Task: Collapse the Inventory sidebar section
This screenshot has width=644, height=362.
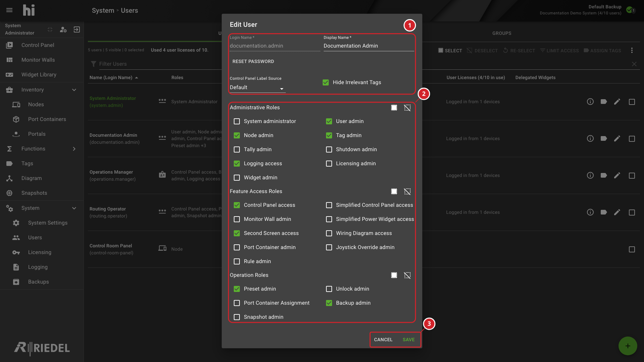Action: pyautogui.click(x=74, y=90)
